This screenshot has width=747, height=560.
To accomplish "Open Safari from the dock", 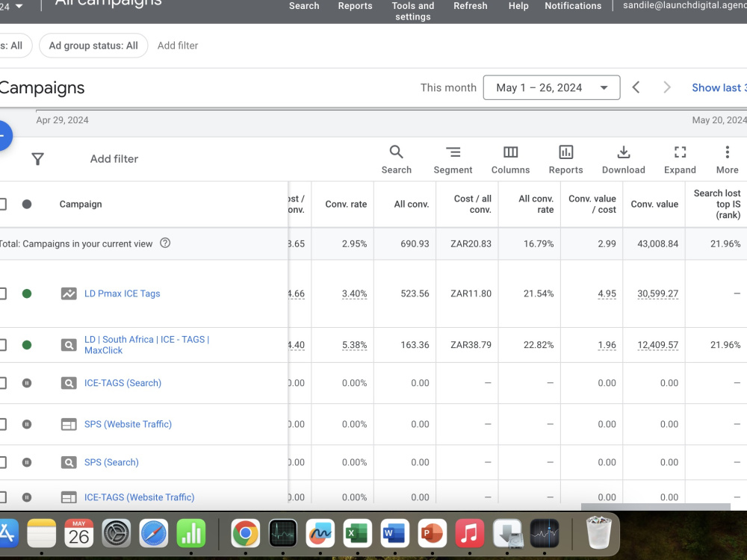I will pyautogui.click(x=153, y=533).
